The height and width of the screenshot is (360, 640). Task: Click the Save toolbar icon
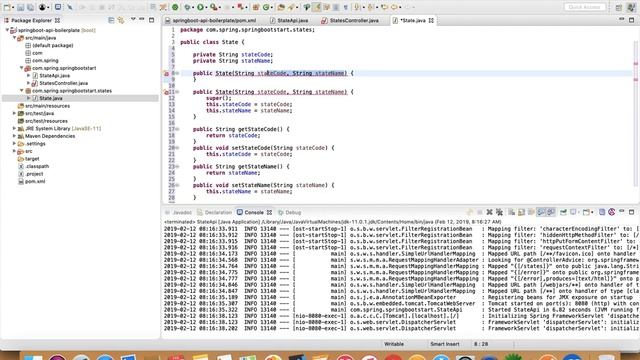(20, 7)
